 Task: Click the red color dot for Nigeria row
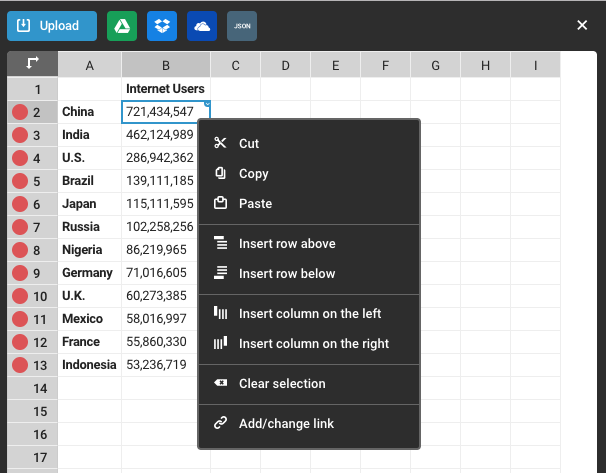click(20, 250)
